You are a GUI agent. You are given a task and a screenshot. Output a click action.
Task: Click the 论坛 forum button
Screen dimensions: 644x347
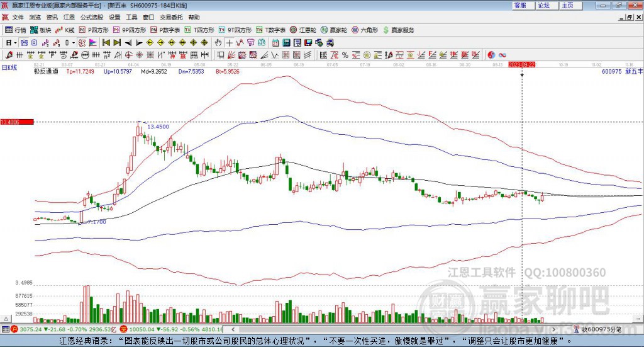point(547,5)
